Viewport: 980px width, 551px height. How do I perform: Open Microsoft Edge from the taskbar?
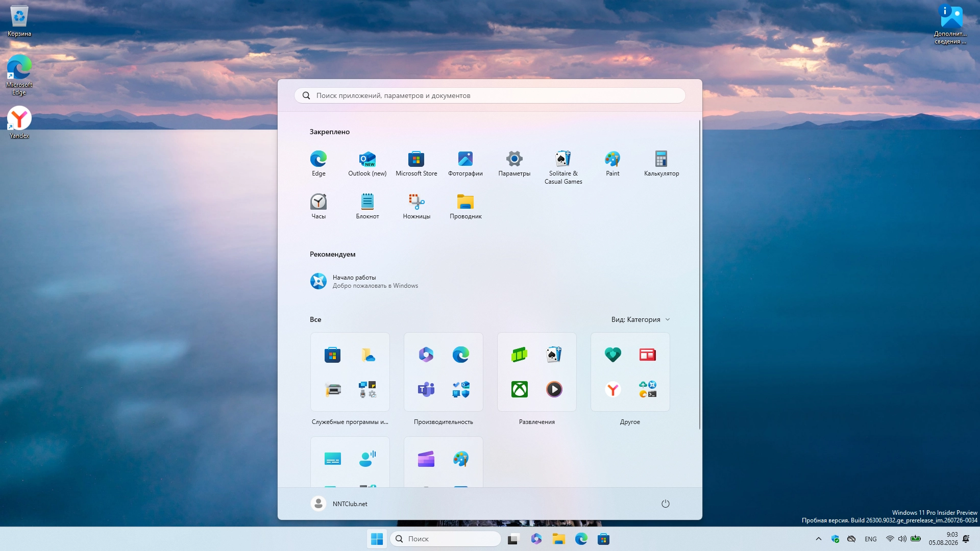pos(581,539)
